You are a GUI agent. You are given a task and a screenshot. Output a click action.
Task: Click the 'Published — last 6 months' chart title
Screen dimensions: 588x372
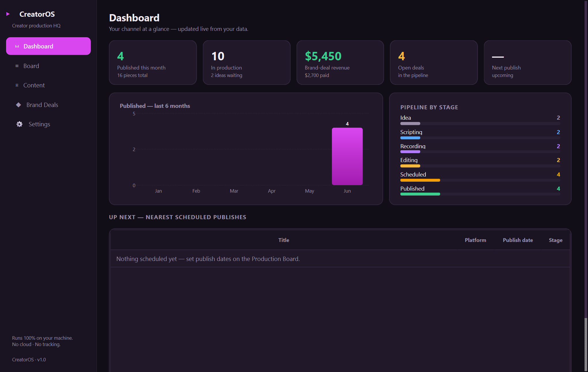(155, 106)
